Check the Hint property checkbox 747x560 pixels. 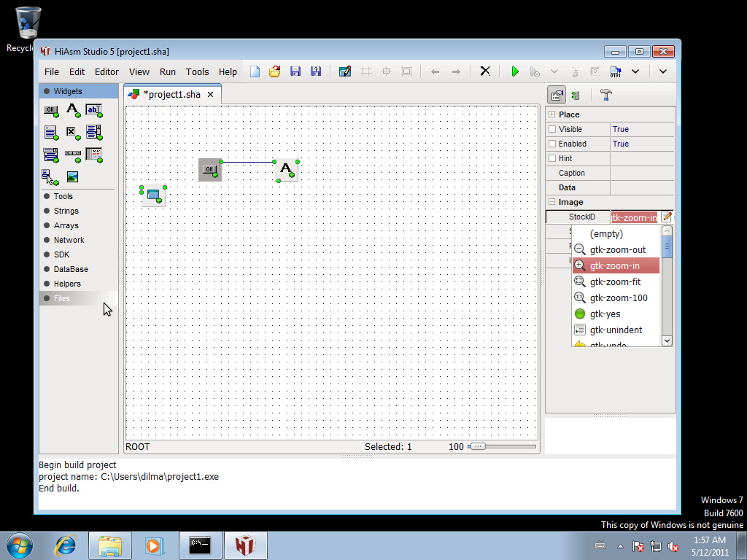coord(552,158)
